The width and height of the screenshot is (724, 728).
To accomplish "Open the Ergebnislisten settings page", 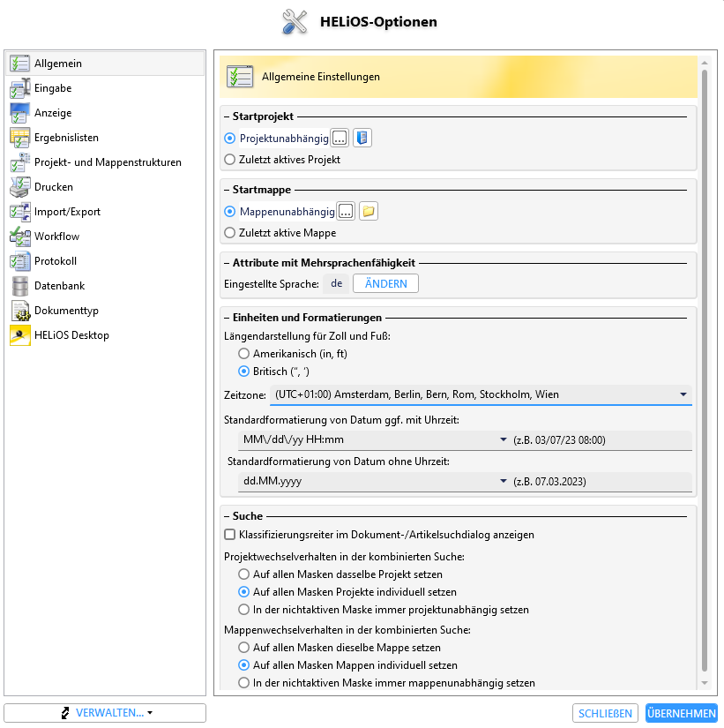I will tap(105, 138).
